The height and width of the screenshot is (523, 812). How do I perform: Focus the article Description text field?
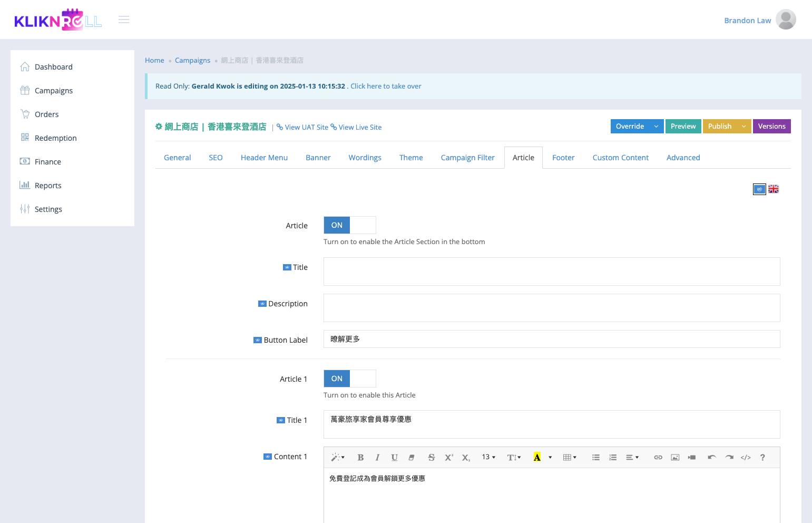click(x=552, y=308)
